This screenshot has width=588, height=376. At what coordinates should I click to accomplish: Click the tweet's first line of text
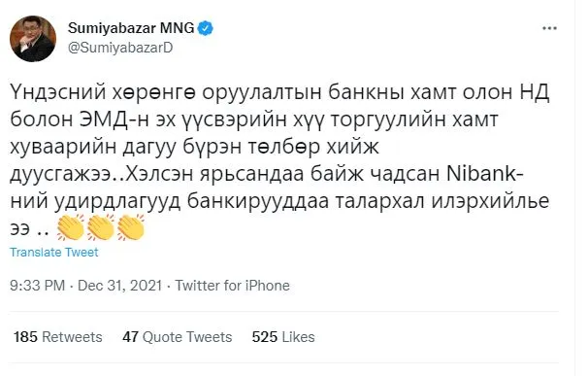(279, 92)
